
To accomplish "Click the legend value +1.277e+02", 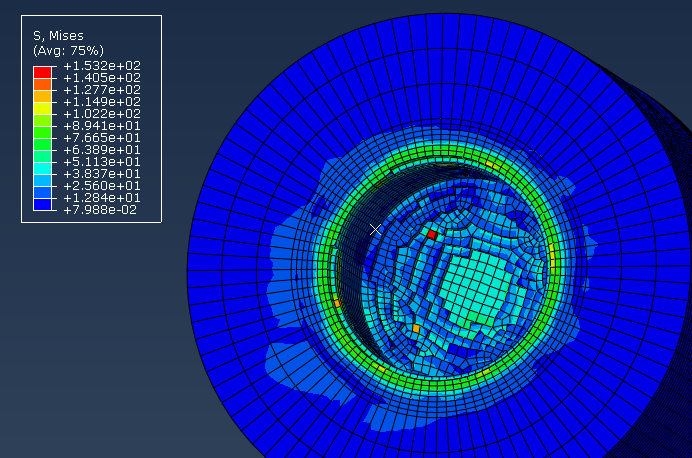I will click(x=102, y=90).
